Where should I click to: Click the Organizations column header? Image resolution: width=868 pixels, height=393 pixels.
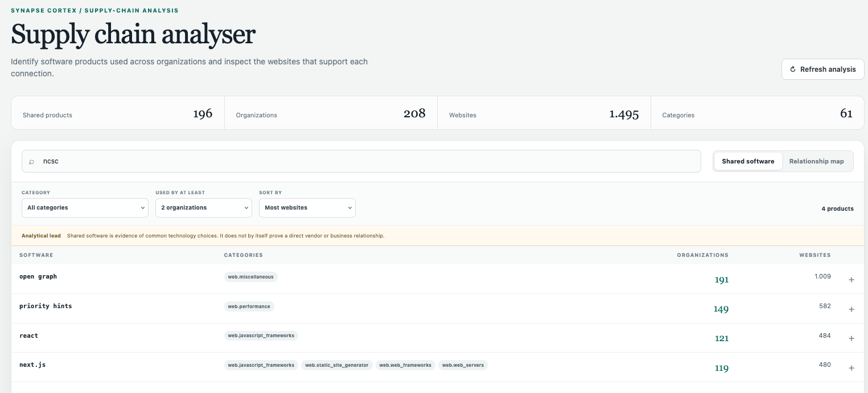[x=702, y=255]
